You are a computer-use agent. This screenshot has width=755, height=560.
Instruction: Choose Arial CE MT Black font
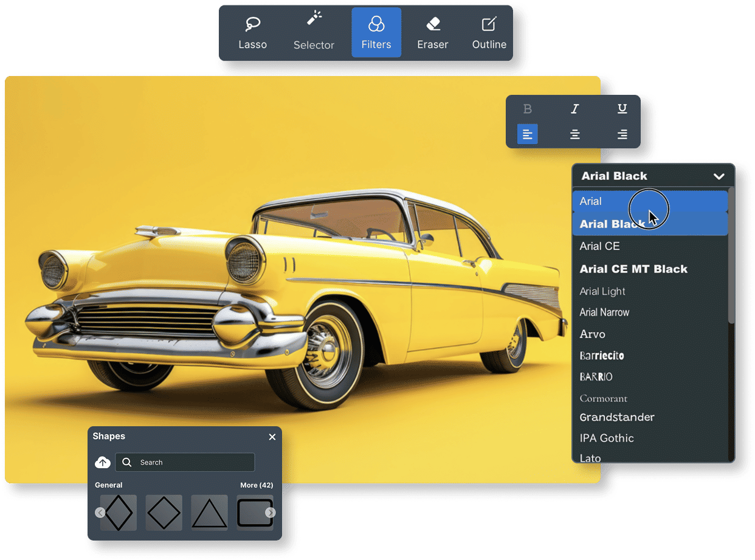[633, 269]
